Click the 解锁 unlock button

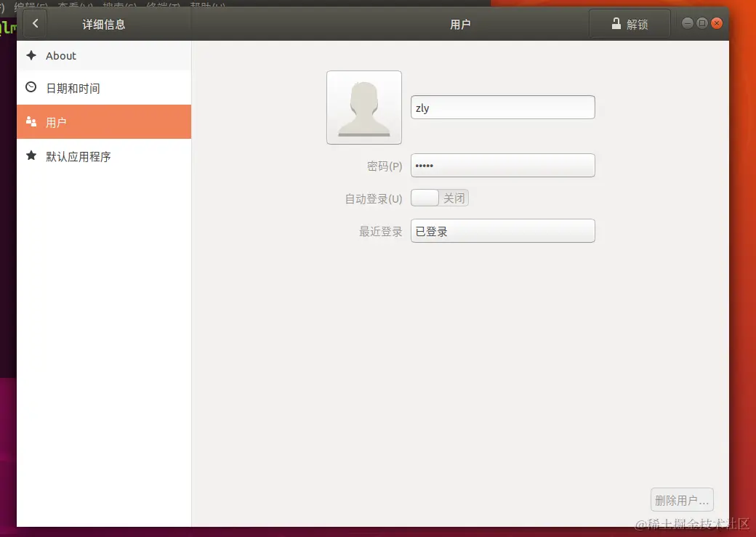tap(630, 24)
